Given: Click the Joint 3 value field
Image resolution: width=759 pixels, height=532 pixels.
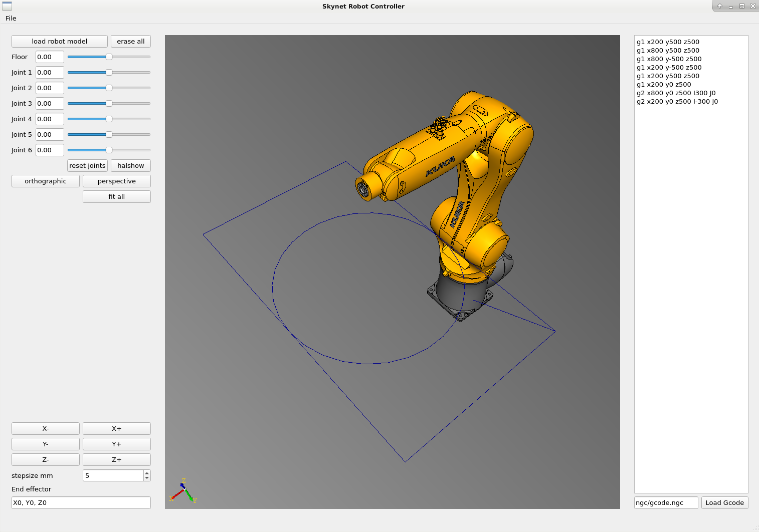Looking at the screenshot, I should (50, 104).
